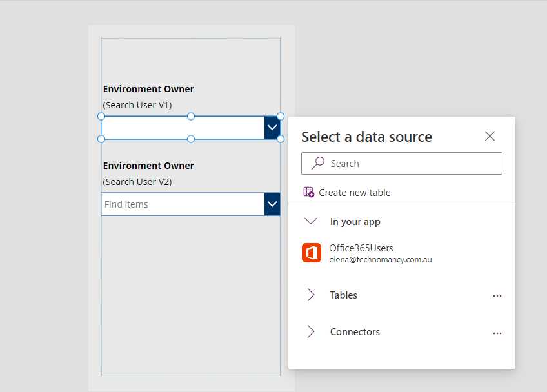Select the Environment Owner label above V1
The image size is (547, 392).
click(x=148, y=89)
